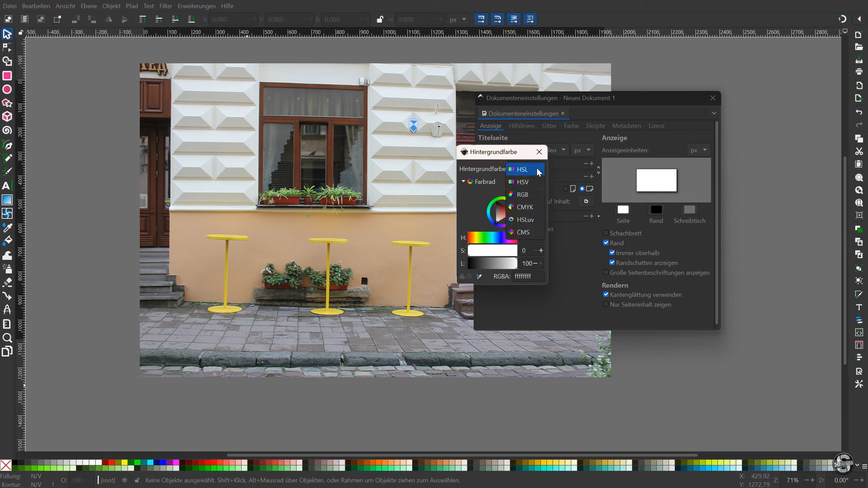This screenshot has width=868, height=488.
Task: Select the Spiral tool
Action: click(7, 130)
